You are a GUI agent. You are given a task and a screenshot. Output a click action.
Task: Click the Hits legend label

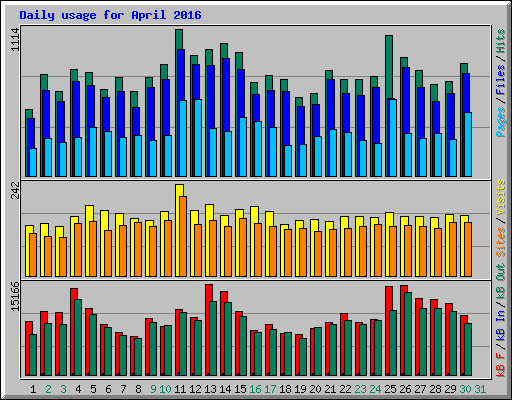pos(500,41)
